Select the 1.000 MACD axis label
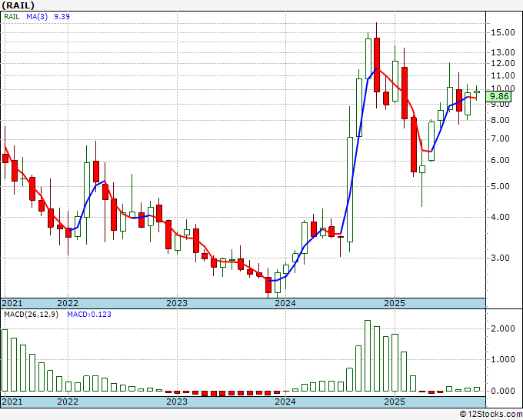 pyautogui.click(x=503, y=359)
